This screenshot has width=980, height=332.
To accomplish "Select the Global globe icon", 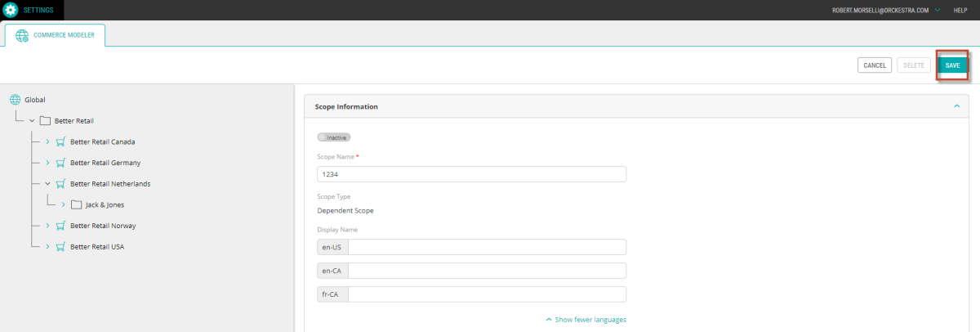I will pos(14,100).
